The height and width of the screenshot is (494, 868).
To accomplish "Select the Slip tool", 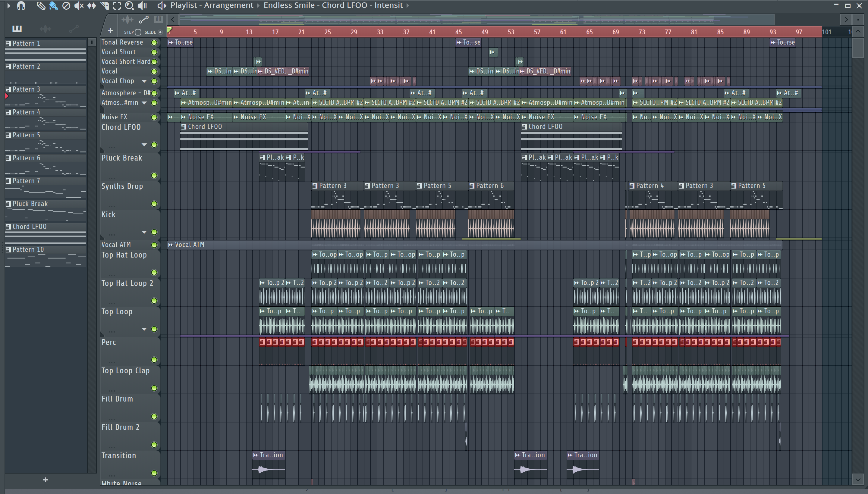I will click(91, 5).
